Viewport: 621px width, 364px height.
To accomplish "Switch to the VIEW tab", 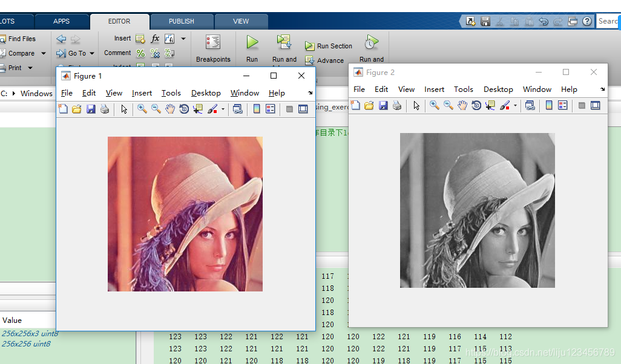I will pyautogui.click(x=241, y=21).
